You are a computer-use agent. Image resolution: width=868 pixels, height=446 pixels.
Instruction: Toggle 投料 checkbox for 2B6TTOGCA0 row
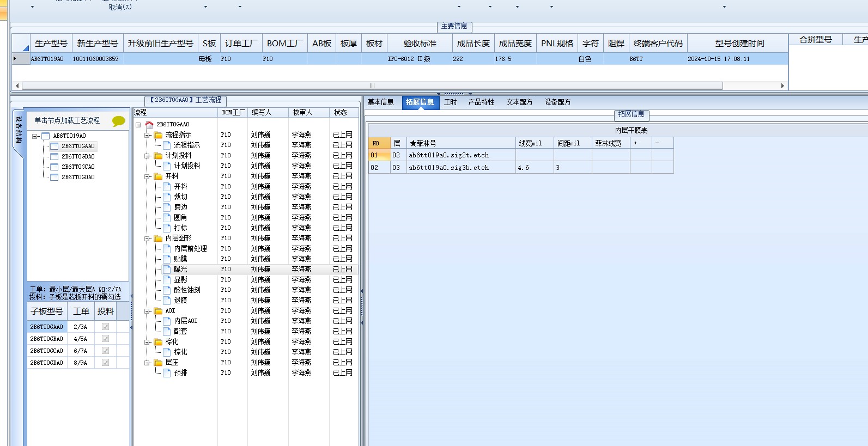tap(105, 351)
